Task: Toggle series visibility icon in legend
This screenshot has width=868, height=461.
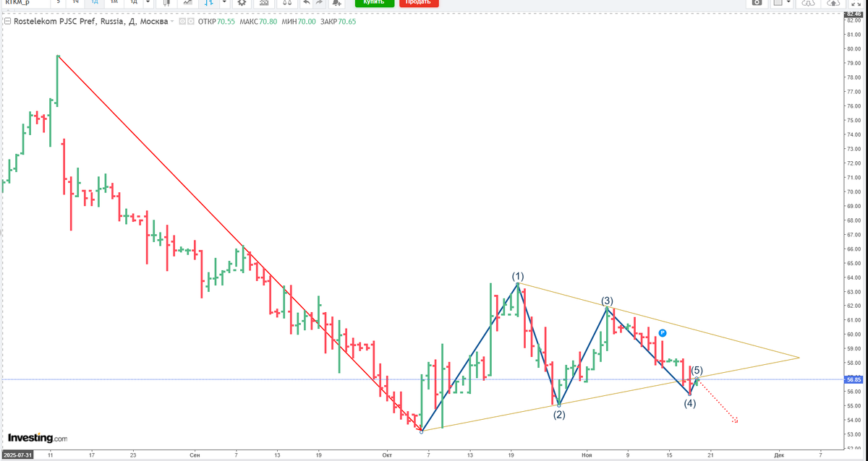Action: click(x=182, y=22)
